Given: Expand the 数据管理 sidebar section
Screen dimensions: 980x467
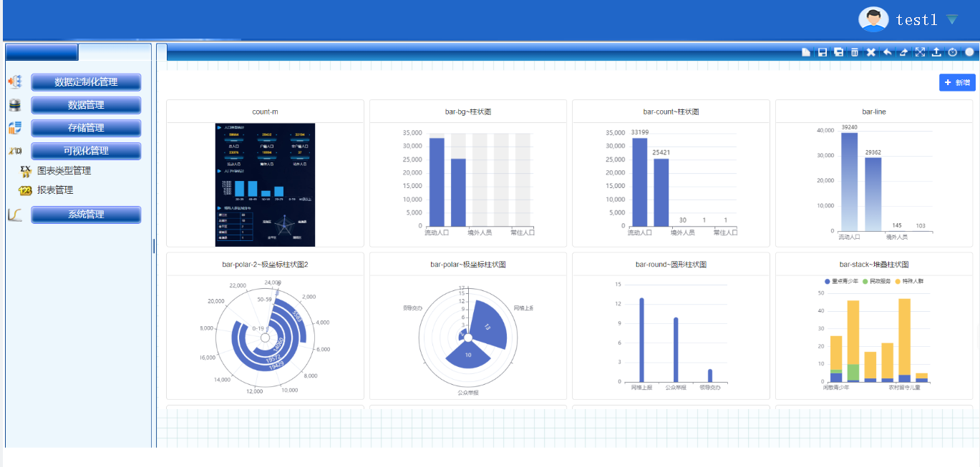Looking at the screenshot, I should coord(86,105).
